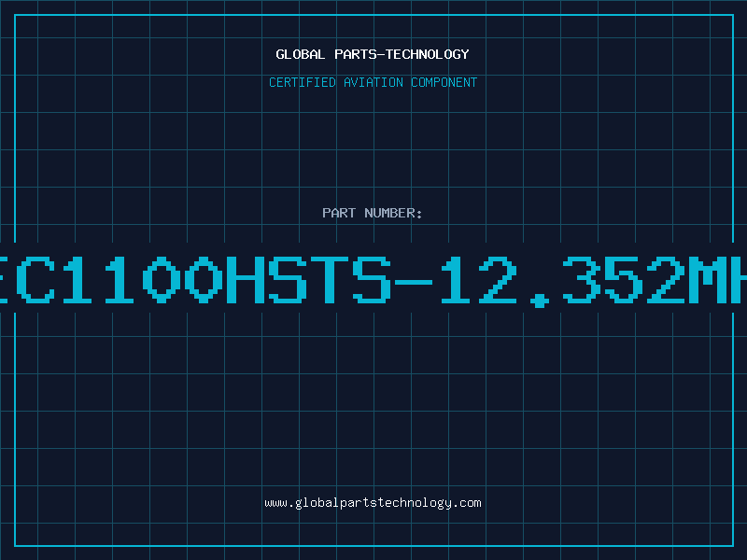Click the PART NUMBER: label

pyautogui.click(x=373, y=213)
